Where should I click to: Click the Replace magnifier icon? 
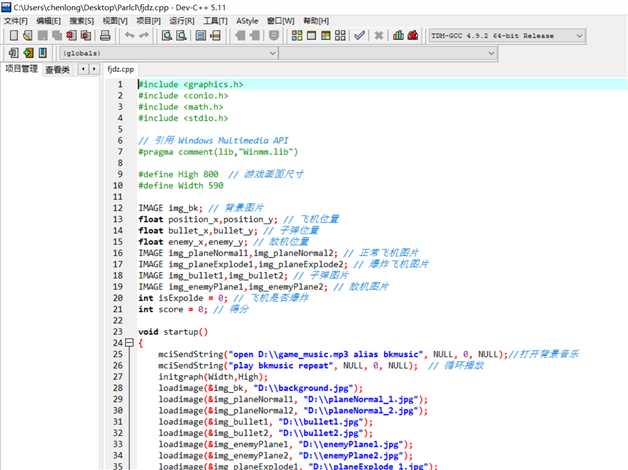pyautogui.click(x=181, y=36)
